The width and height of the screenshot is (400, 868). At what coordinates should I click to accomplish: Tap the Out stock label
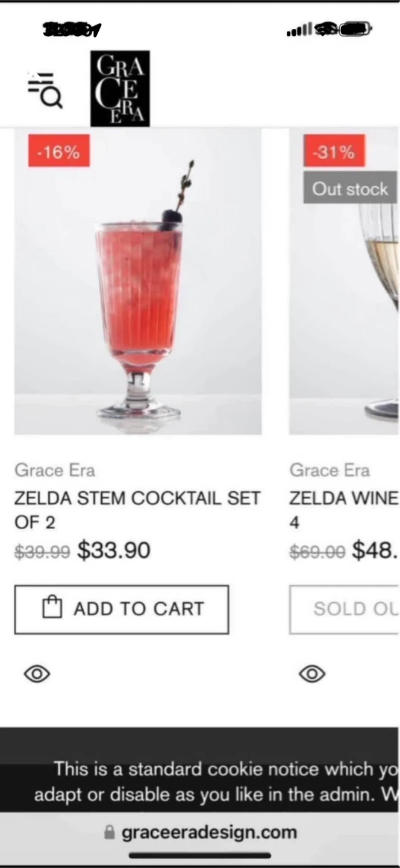(x=349, y=189)
